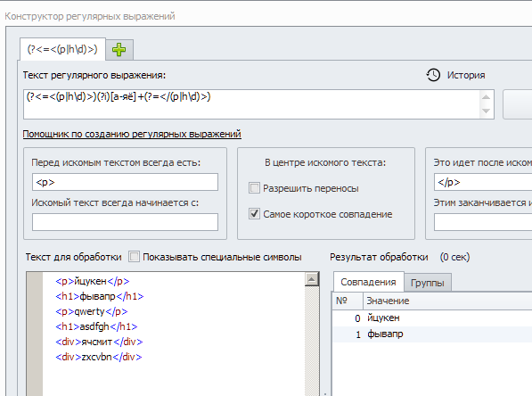Open the История clock icon
Viewport: 532px width, 396px height.
pyautogui.click(x=433, y=75)
